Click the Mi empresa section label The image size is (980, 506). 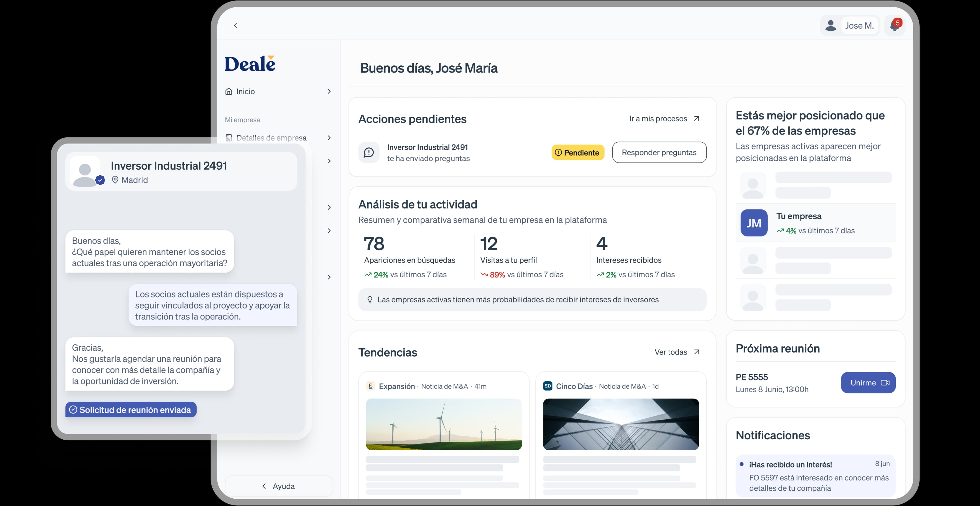[242, 120]
